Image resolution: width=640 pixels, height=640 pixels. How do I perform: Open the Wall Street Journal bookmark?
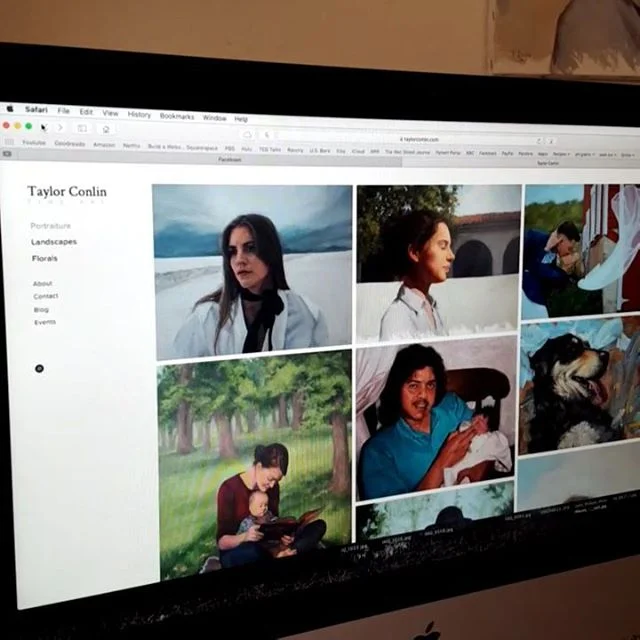[407, 152]
